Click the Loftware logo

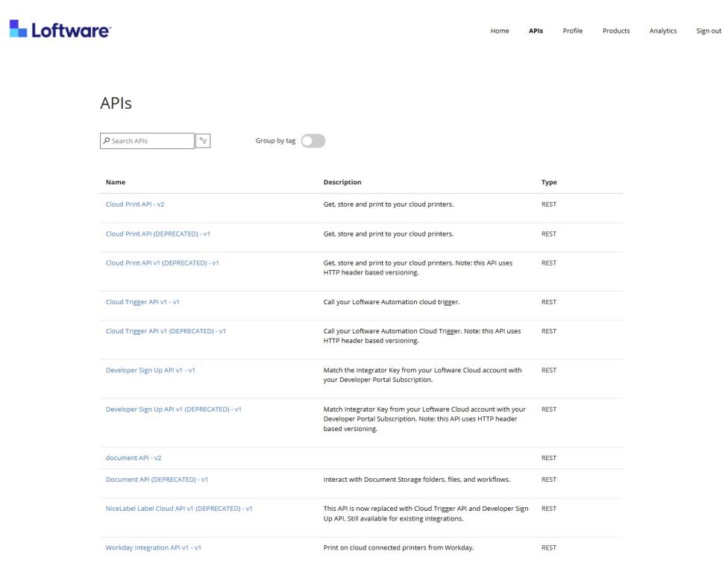tap(60, 30)
